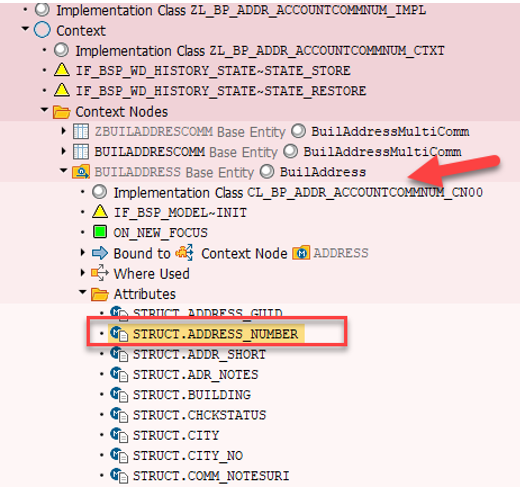Select STRUCT.ADDRESS_NUMBER attribute
This screenshot has height=498, width=520.
[x=215, y=334]
